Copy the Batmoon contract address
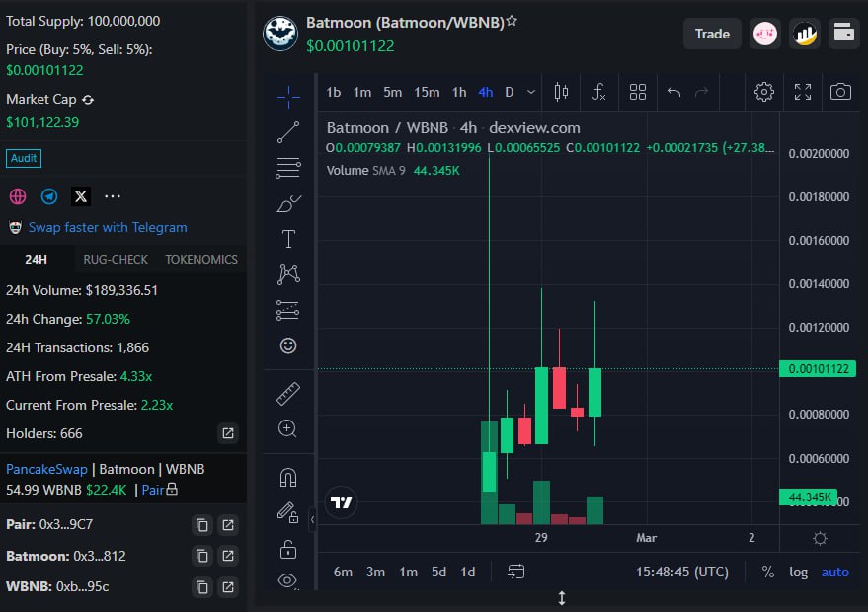This screenshot has width=868, height=612. click(x=202, y=556)
